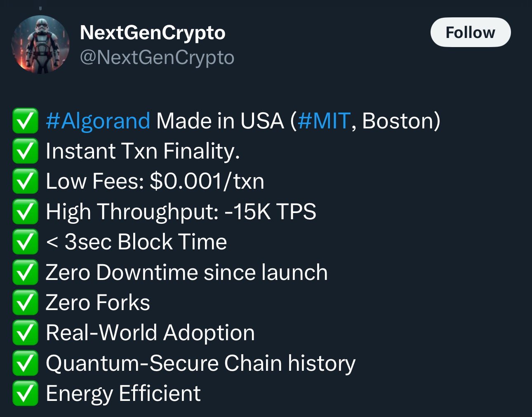Click the check mark beside Low Fees
532x417 pixels.
pos(25,181)
